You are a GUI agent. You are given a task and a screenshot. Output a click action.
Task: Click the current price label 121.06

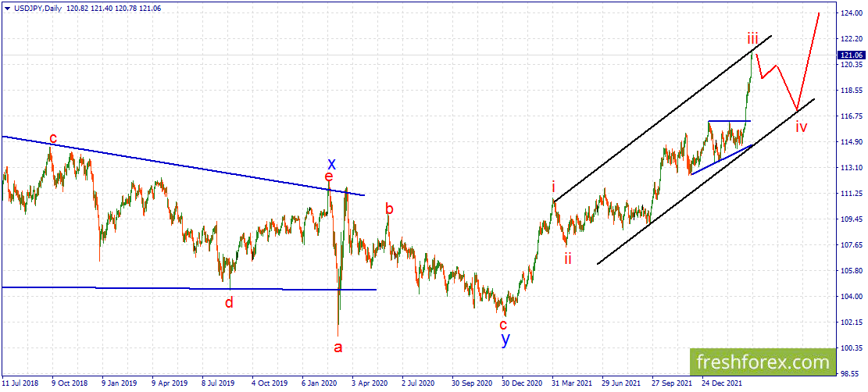tap(851, 55)
